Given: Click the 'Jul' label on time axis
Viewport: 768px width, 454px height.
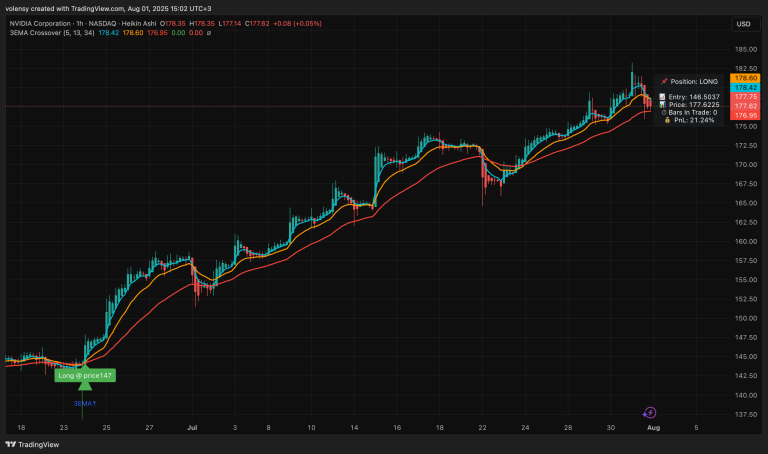Looking at the screenshot, I should pos(192,428).
